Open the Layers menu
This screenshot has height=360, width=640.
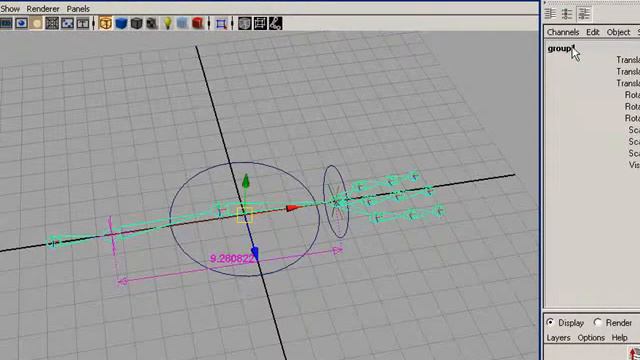pyautogui.click(x=558, y=338)
